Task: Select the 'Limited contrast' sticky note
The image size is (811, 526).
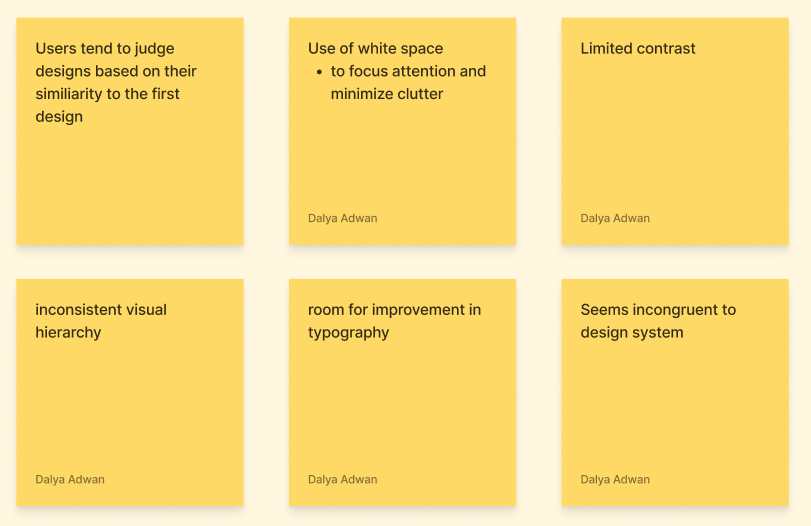Action: [675, 131]
